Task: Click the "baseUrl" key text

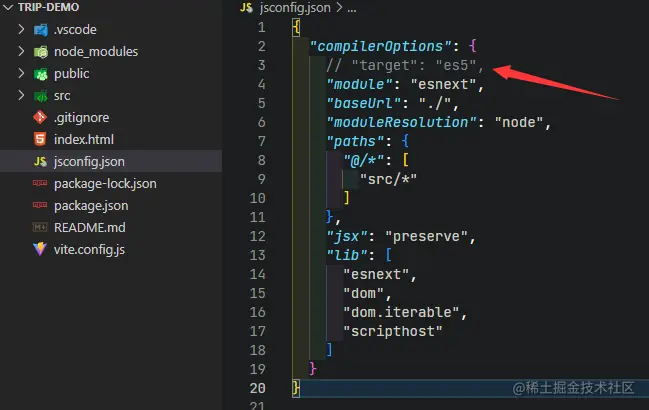Action: (364, 103)
